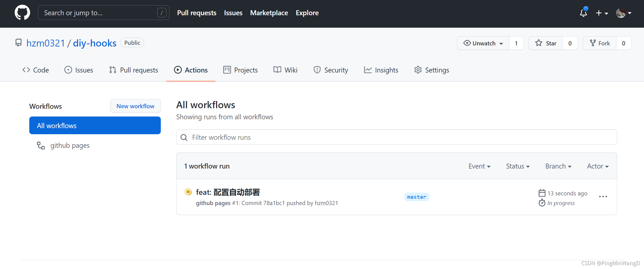Open Explore from top bar

(307, 13)
